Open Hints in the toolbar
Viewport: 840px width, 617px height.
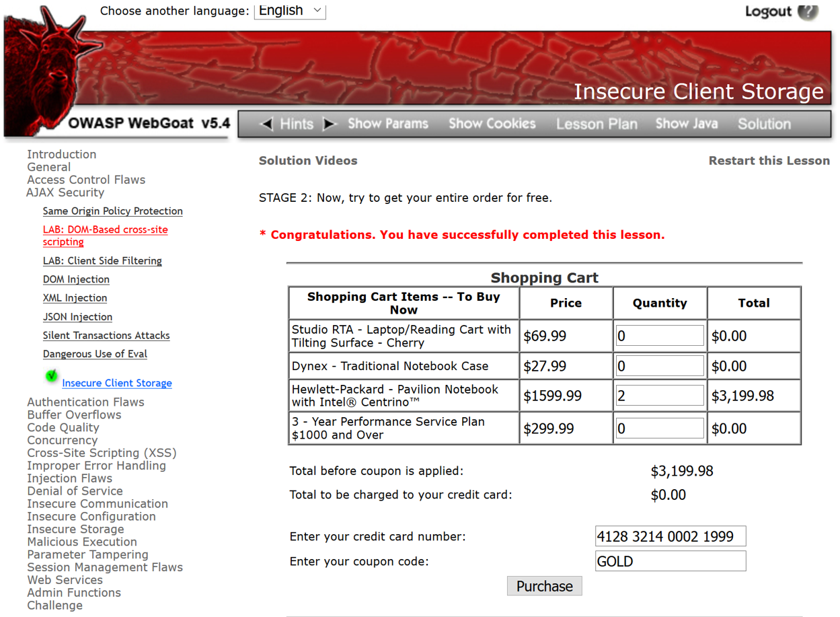(297, 124)
